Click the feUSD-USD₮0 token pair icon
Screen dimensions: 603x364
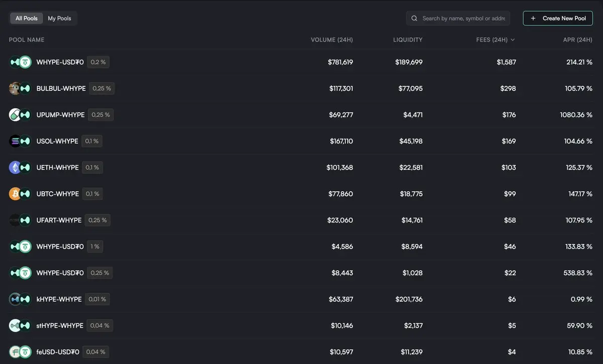pos(20,352)
